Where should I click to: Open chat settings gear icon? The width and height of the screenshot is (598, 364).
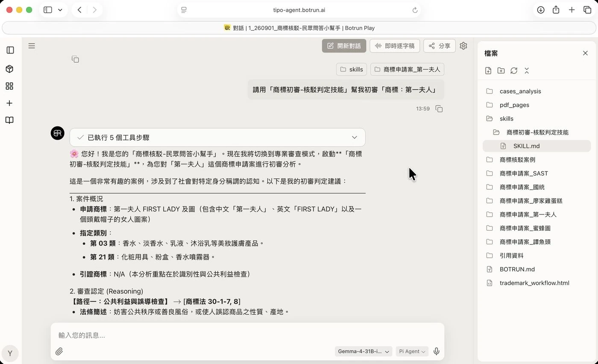(463, 46)
